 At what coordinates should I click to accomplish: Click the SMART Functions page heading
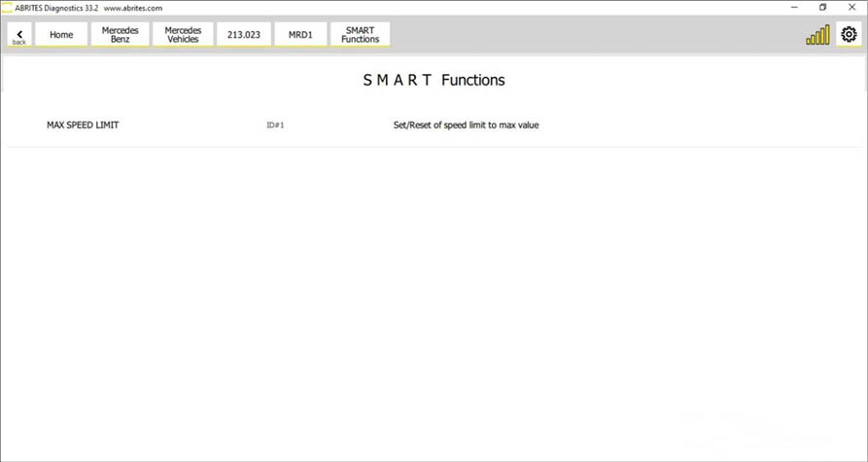(434, 80)
